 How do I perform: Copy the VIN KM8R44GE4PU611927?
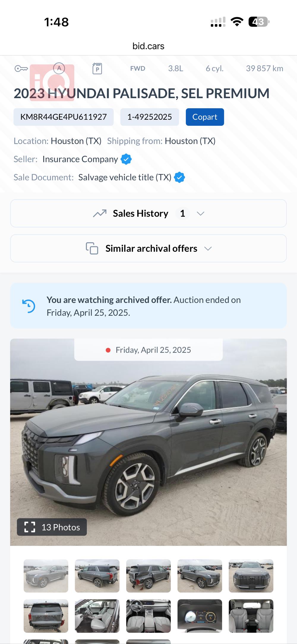click(64, 117)
